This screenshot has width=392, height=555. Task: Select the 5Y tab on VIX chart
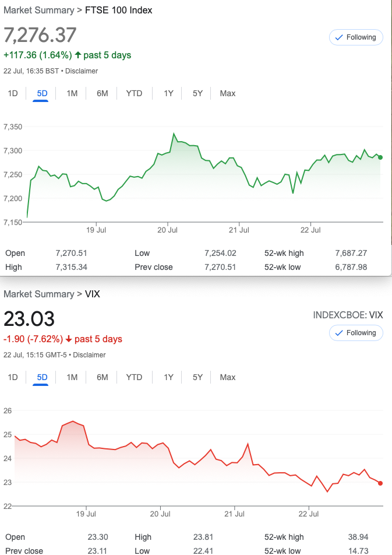coord(197,377)
